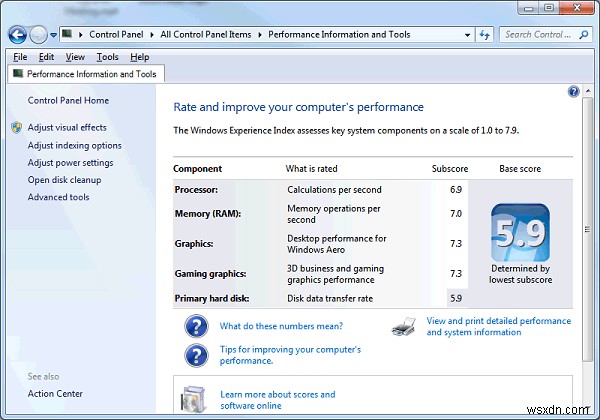
Task: Click the vertical scrollbar thumb
Action: pos(587,229)
